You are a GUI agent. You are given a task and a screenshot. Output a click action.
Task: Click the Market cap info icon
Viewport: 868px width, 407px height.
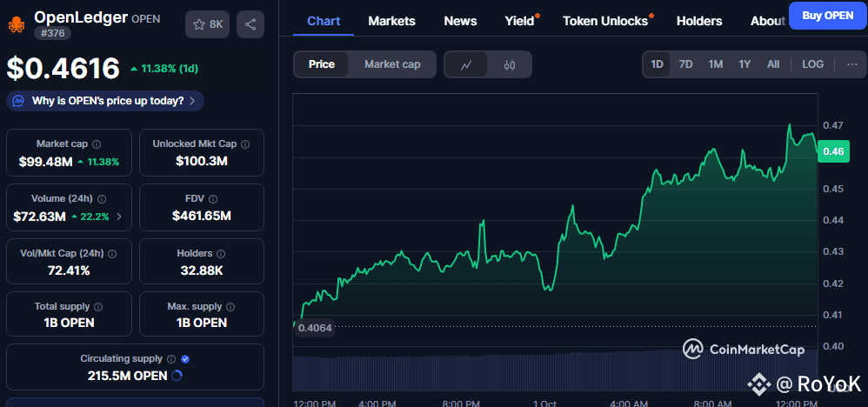(x=97, y=144)
